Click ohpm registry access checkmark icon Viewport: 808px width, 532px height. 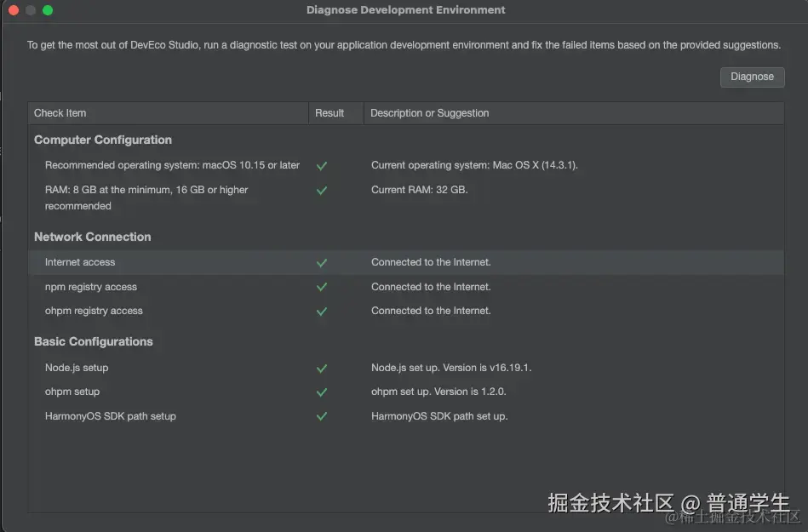(322, 312)
